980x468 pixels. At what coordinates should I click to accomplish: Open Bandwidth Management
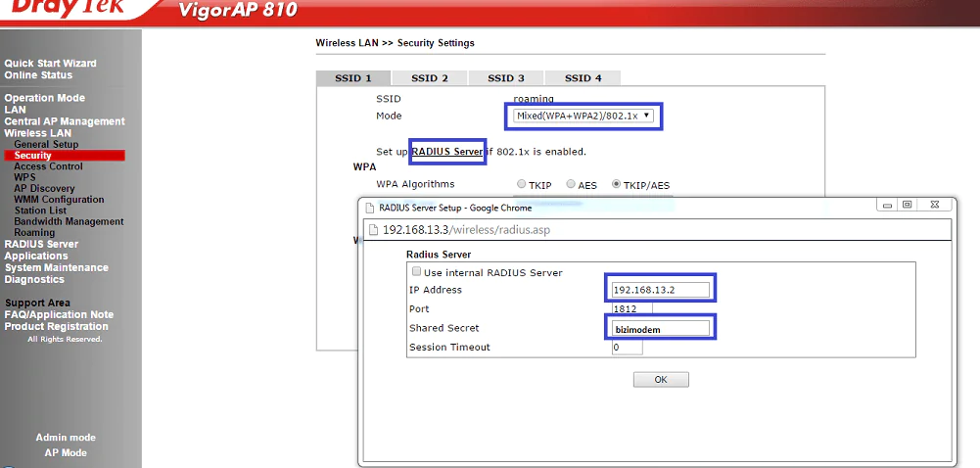pyautogui.click(x=69, y=222)
